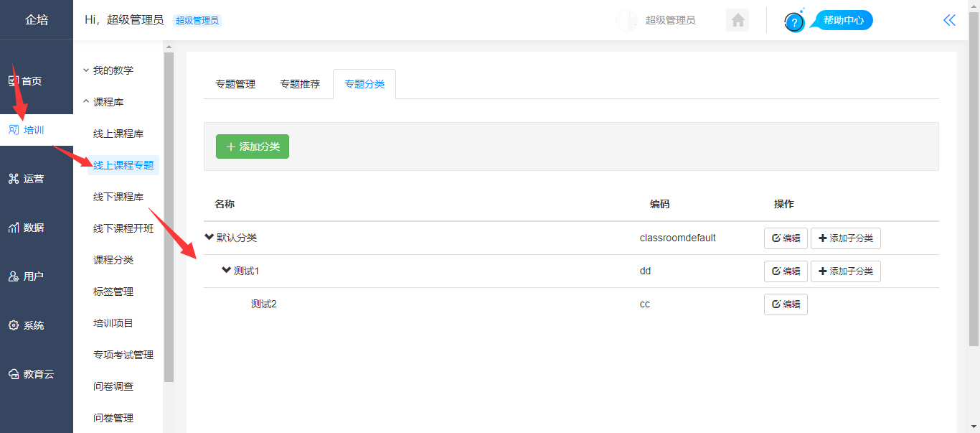
Task: Edit the 默认分类 category
Action: click(786, 238)
